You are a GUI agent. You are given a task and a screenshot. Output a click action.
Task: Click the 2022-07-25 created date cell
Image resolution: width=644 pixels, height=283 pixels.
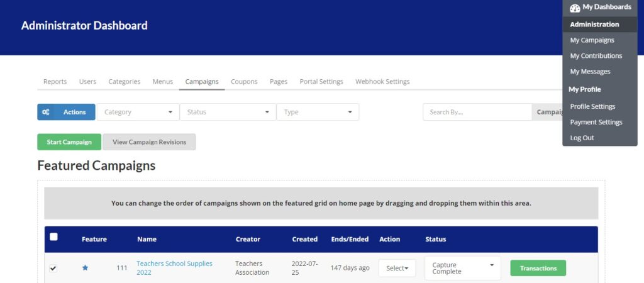(304, 268)
